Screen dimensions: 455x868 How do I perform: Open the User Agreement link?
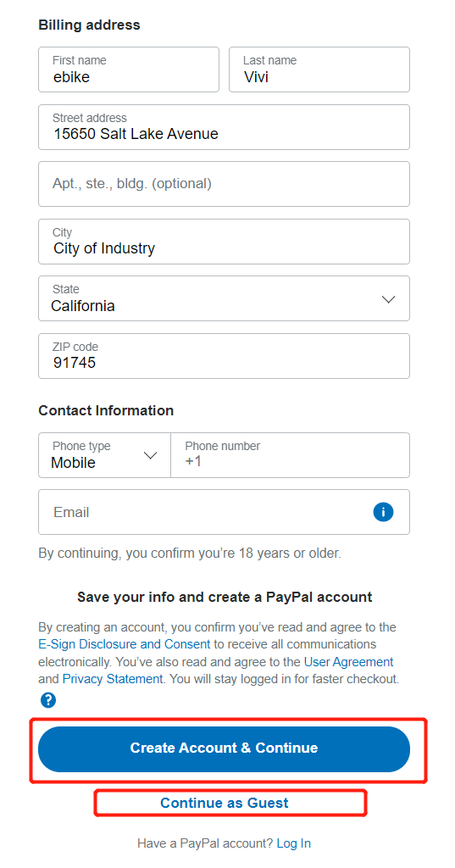pyautogui.click(x=349, y=662)
